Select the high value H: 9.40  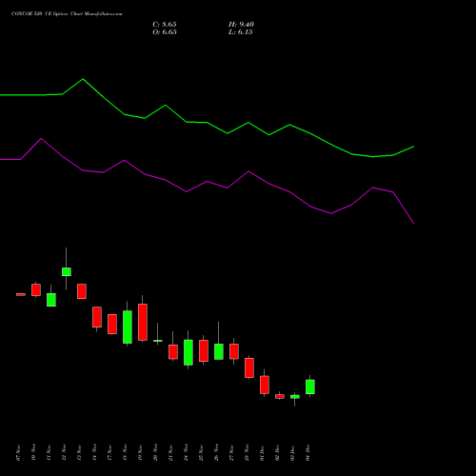click(x=241, y=25)
